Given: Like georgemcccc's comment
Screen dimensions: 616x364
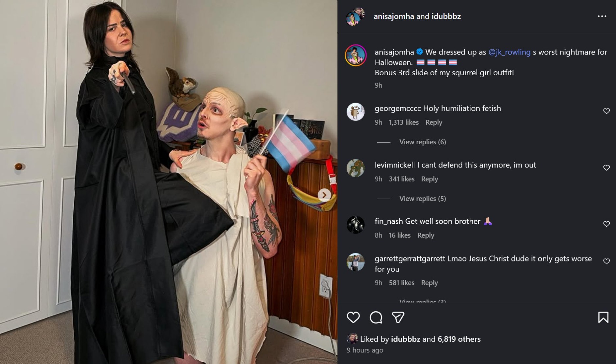Looking at the screenshot, I should (606, 111).
